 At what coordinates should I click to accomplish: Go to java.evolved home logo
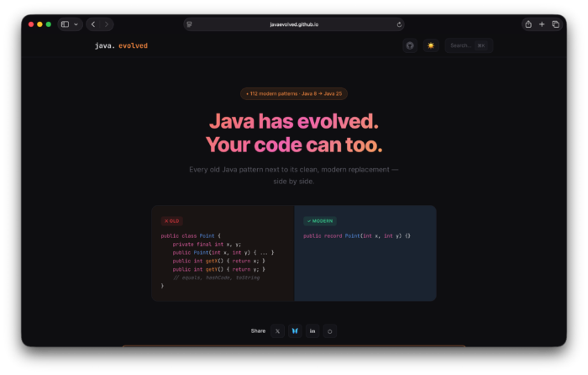click(121, 45)
